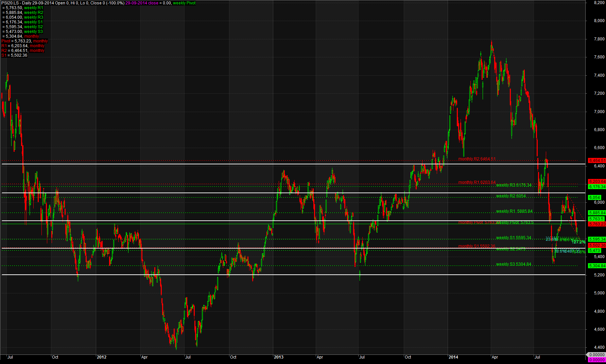Click the 127.2% Fibonacci level label
Screen dimensions: 606x364
[x=578, y=242]
